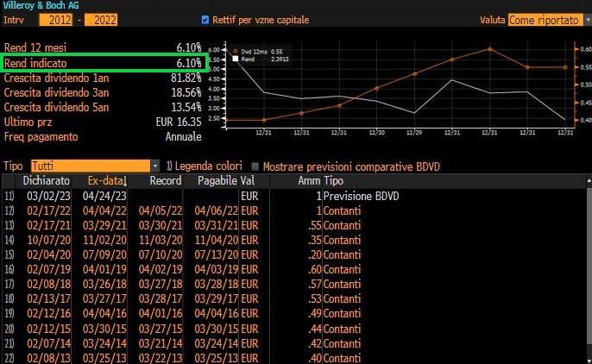Click the end year field 2022

click(101, 20)
